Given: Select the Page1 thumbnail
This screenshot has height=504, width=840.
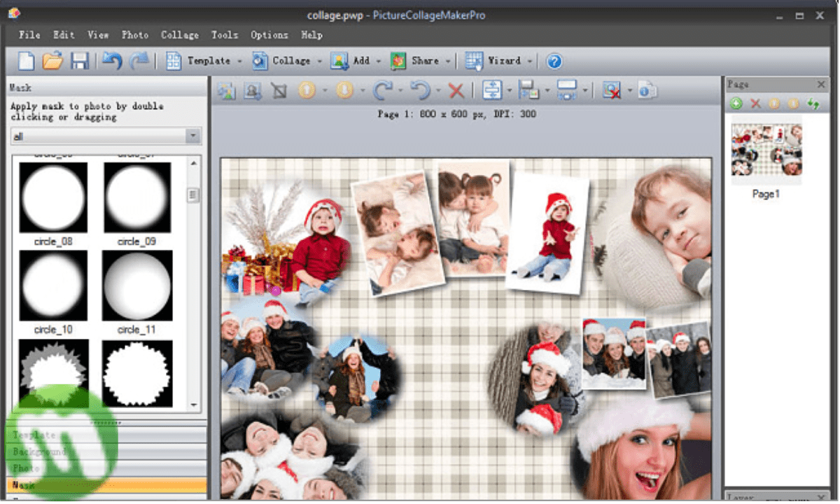Looking at the screenshot, I should coord(766,150).
